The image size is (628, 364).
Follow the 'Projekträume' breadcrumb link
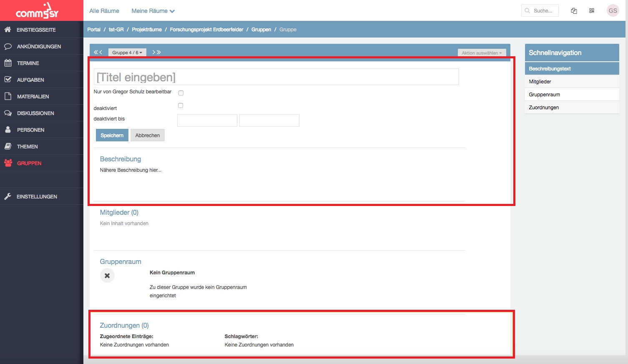[147, 30]
